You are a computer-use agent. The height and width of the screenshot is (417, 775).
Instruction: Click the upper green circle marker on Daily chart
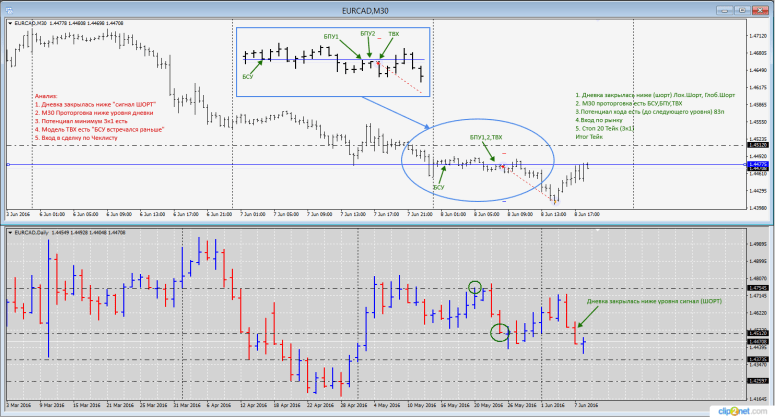[476, 288]
